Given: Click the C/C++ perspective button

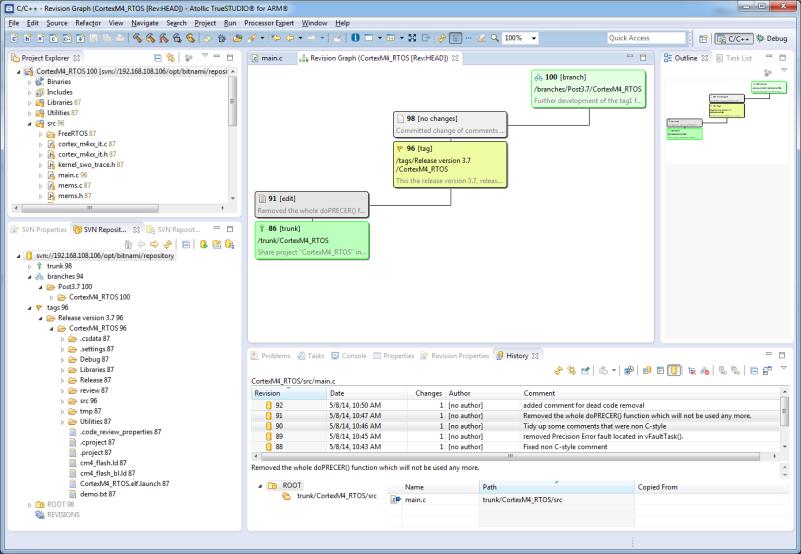Looking at the screenshot, I should (x=735, y=38).
